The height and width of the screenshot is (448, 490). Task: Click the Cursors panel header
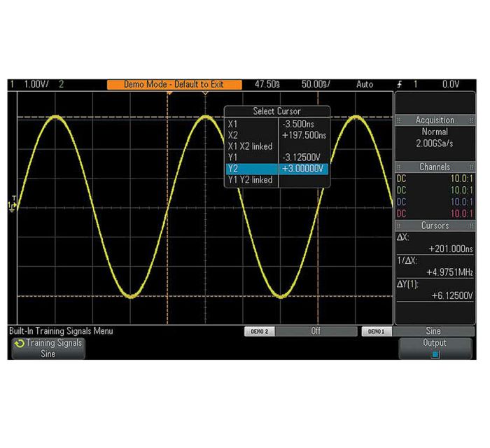pos(435,225)
